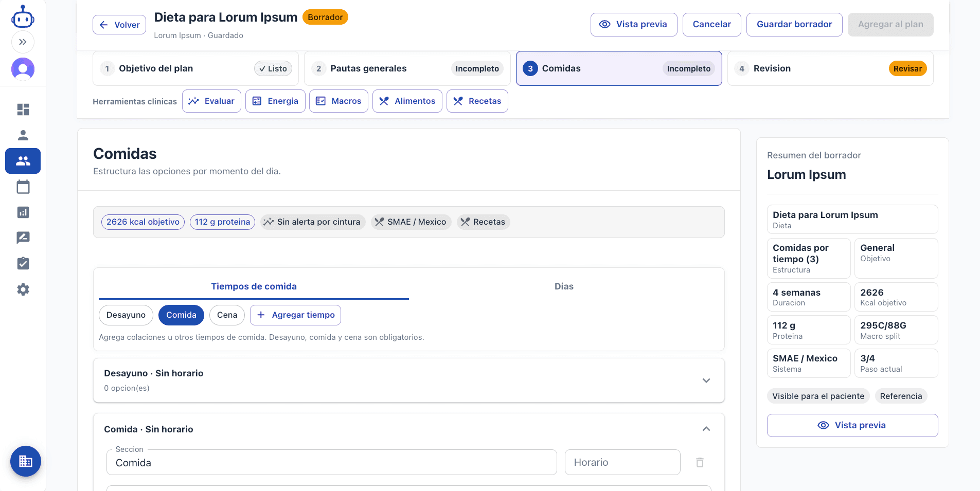Image resolution: width=980 pixels, height=491 pixels.
Task: Click the floating building organization button
Action: coord(26,461)
